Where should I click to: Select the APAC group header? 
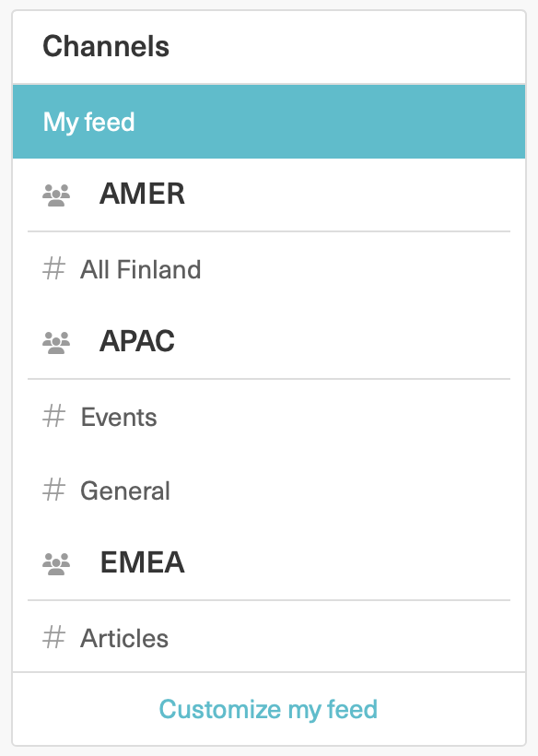point(138,341)
